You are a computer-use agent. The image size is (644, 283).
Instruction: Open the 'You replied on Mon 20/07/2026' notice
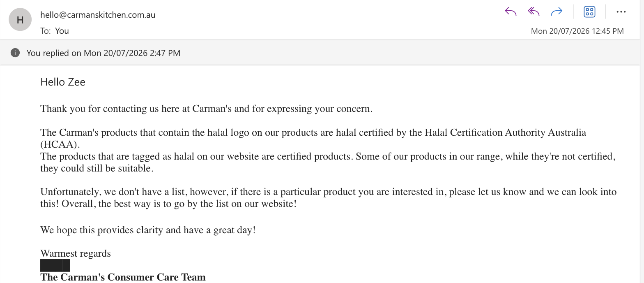point(103,53)
